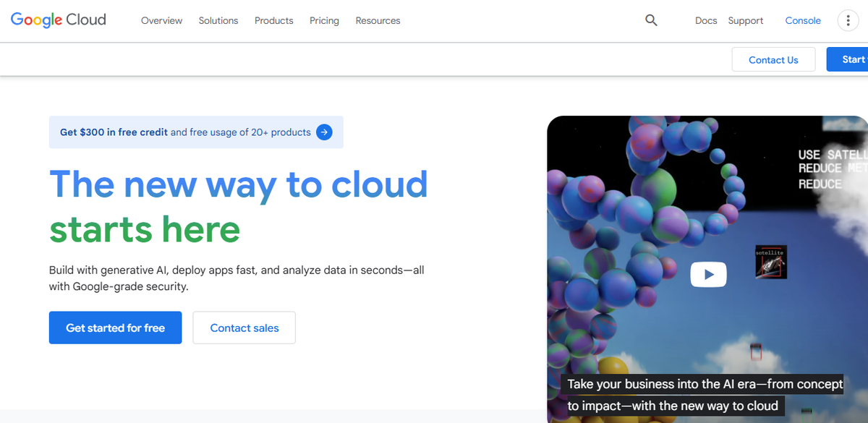Click the Contact sales button
This screenshot has height=423, width=868.
[x=244, y=328]
